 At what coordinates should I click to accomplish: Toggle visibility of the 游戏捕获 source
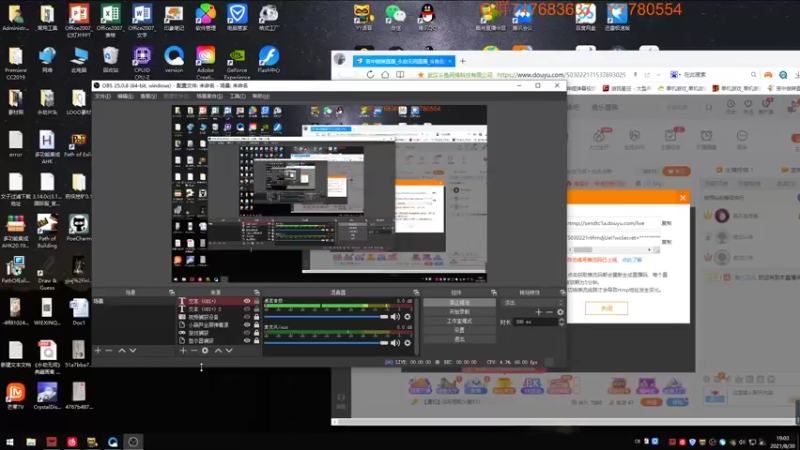coord(247,333)
